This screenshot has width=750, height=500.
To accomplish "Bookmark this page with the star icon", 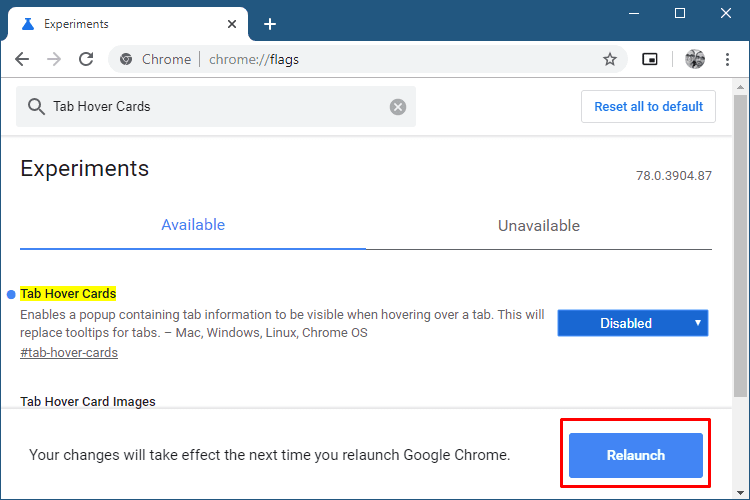I will (609, 59).
